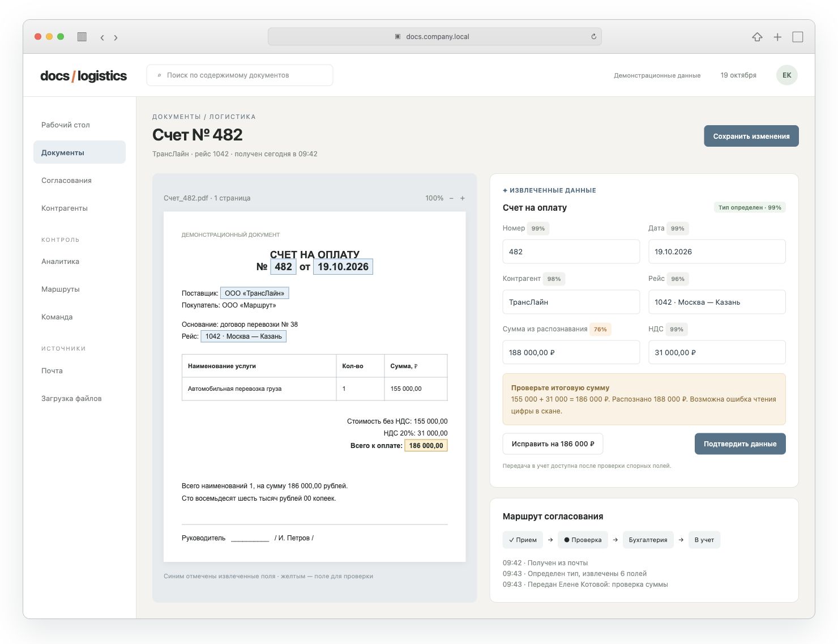The width and height of the screenshot is (838, 644).
Task: Reload the page in address bar
Action: point(593,37)
